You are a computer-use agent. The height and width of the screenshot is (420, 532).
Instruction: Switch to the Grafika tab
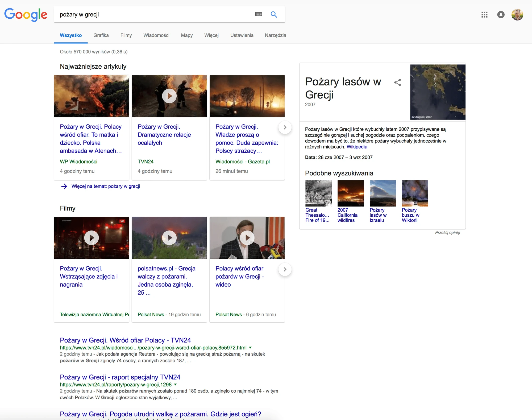click(101, 35)
